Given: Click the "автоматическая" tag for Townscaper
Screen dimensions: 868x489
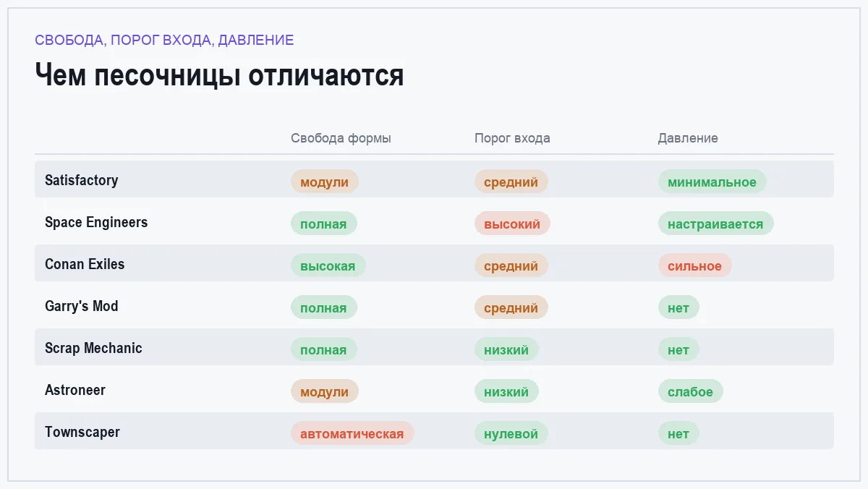Looking at the screenshot, I should [x=352, y=433].
